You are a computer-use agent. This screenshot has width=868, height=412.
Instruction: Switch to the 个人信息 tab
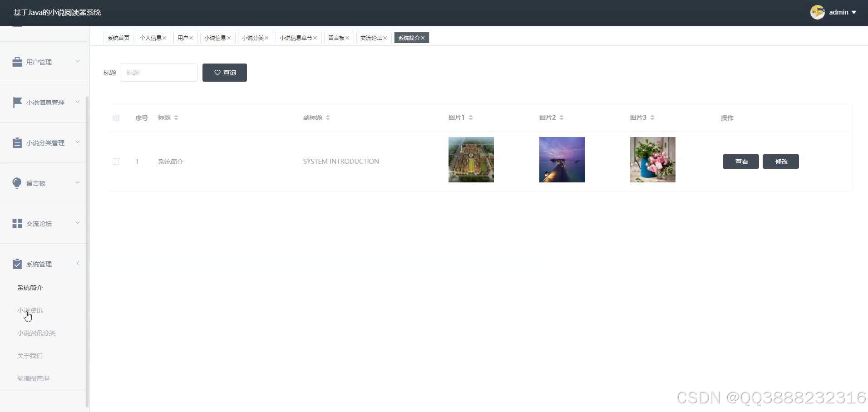(x=151, y=38)
